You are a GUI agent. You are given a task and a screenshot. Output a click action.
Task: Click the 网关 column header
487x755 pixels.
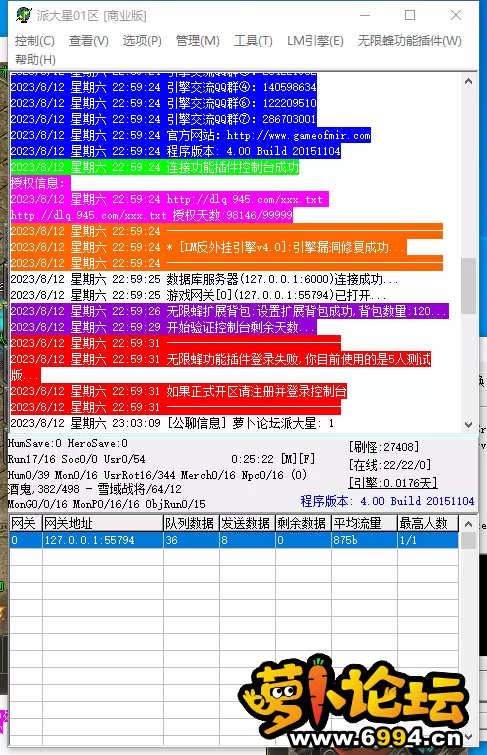click(26, 523)
